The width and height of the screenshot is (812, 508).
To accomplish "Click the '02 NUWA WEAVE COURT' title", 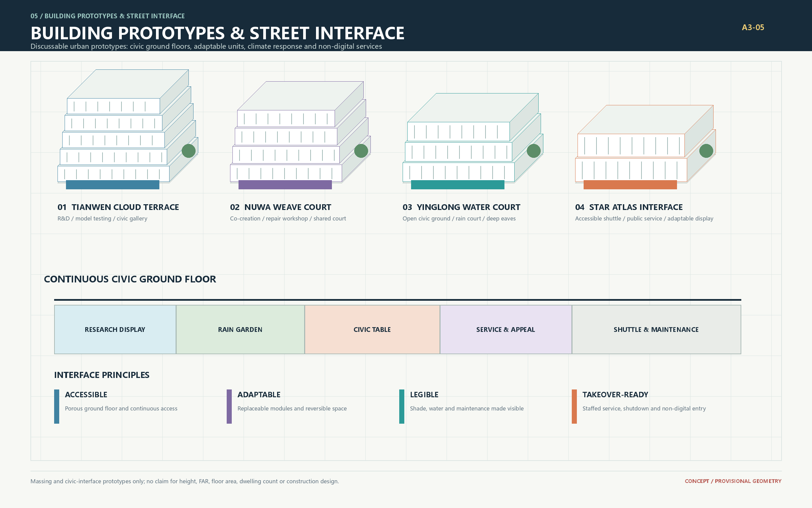I will coord(280,207).
